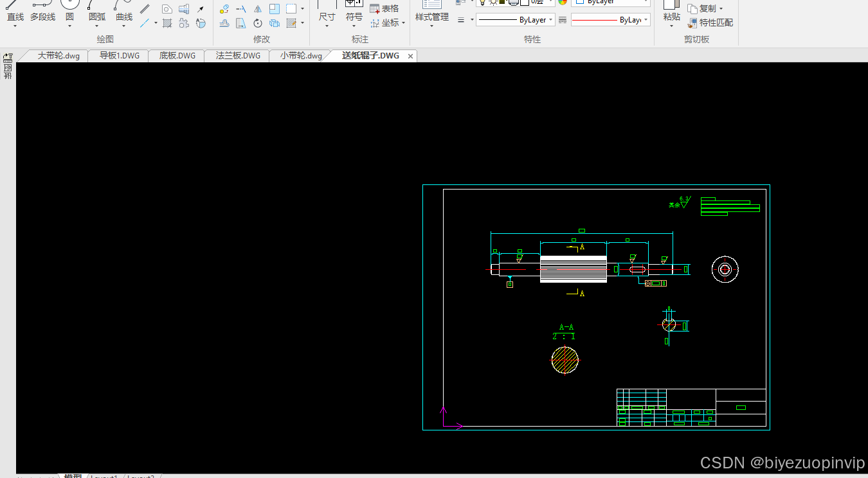
Task: Close the 送纸辊子.DWG tab
Action: click(411, 57)
